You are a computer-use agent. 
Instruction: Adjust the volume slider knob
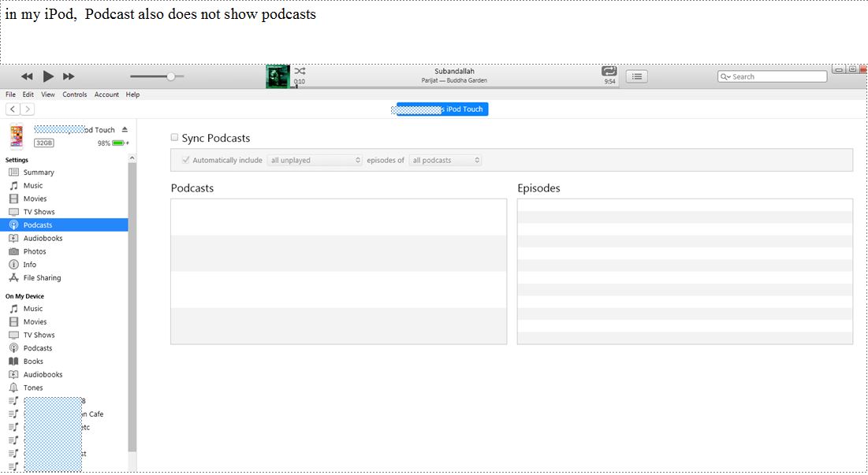click(171, 76)
